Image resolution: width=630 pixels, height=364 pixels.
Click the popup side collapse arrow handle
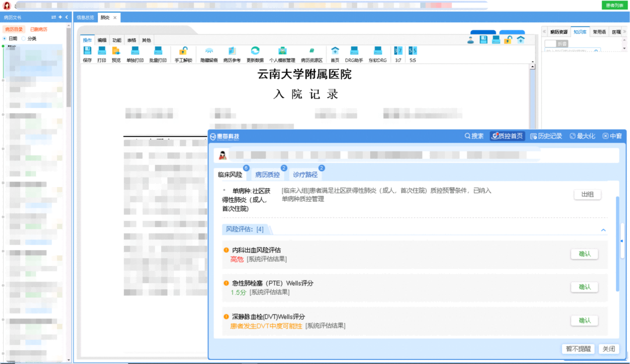pos(622,241)
